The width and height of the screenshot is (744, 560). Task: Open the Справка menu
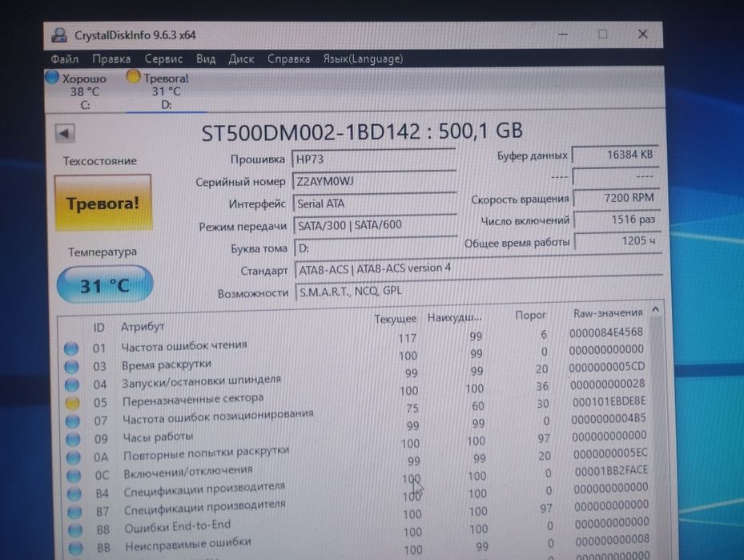click(x=288, y=58)
